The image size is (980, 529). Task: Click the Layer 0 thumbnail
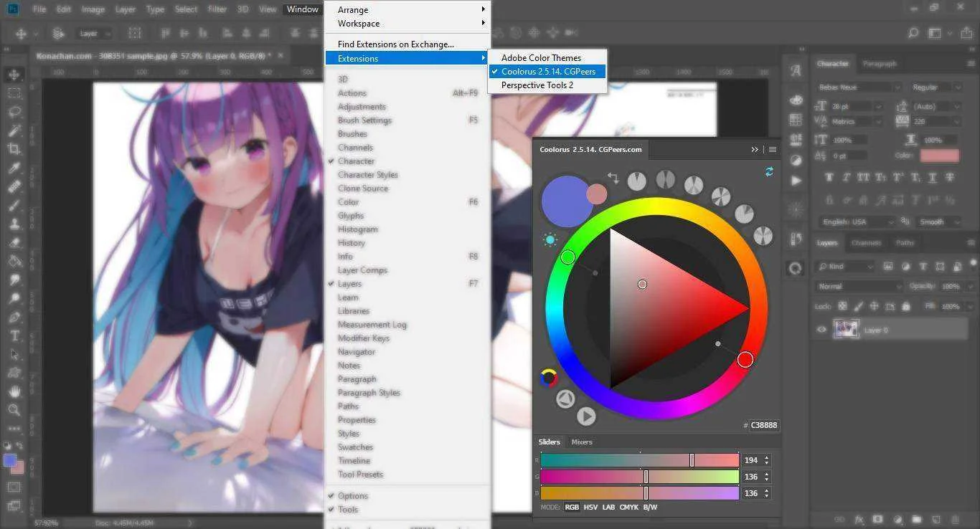pos(847,330)
